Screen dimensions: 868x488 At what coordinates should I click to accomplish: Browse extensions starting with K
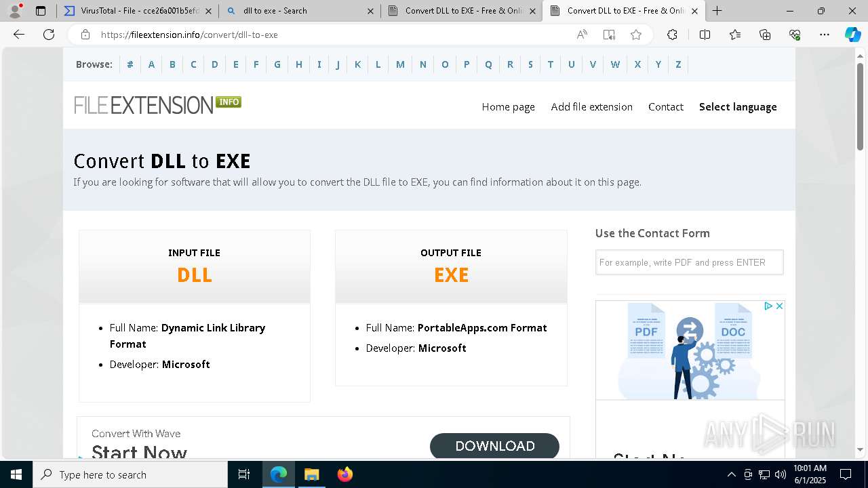[357, 64]
